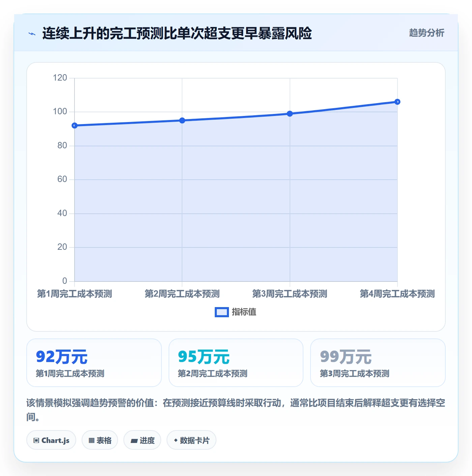Click y-axis value 120
This screenshot has height=476, width=472.
(x=60, y=78)
